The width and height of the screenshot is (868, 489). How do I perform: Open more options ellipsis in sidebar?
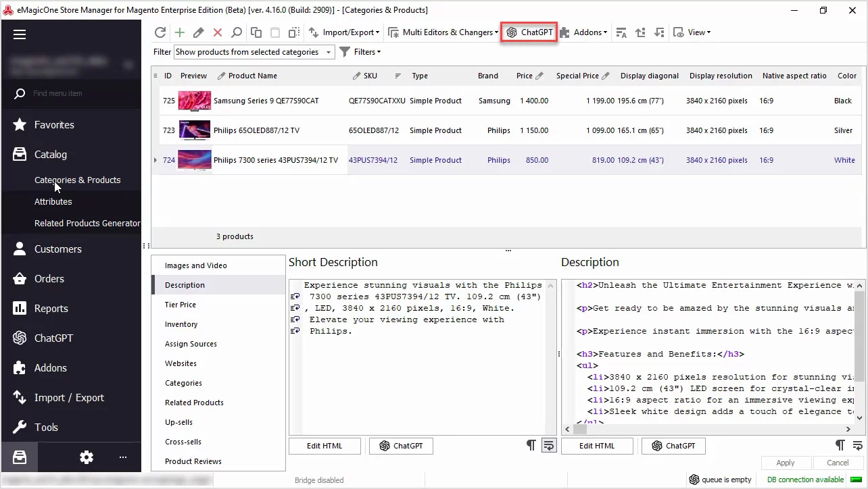coord(123,457)
